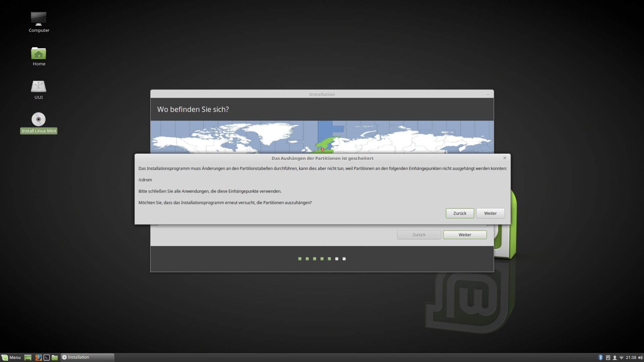The image size is (644, 362).
Task: Open the Computer desktop icon
Action: [x=39, y=22]
